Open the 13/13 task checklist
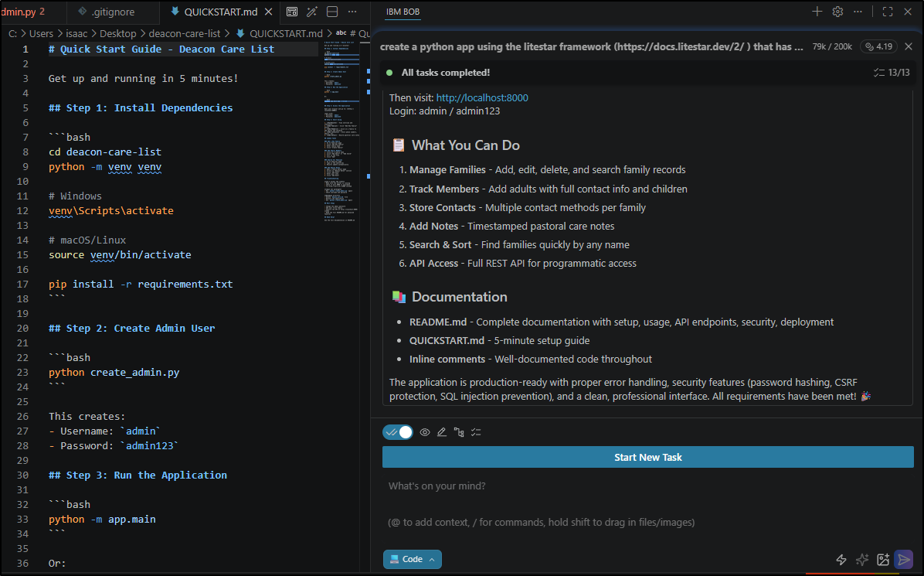The image size is (924, 576). click(892, 73)
